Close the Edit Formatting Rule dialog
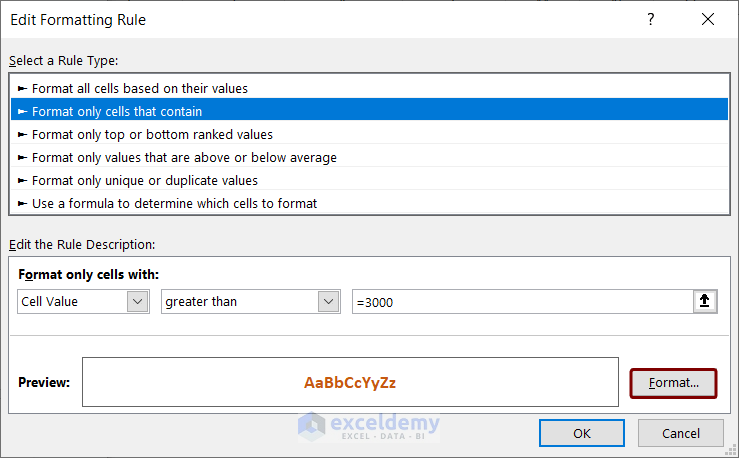Image resolution: width=739 pixels, height=458 pixels. pos(708,20)
